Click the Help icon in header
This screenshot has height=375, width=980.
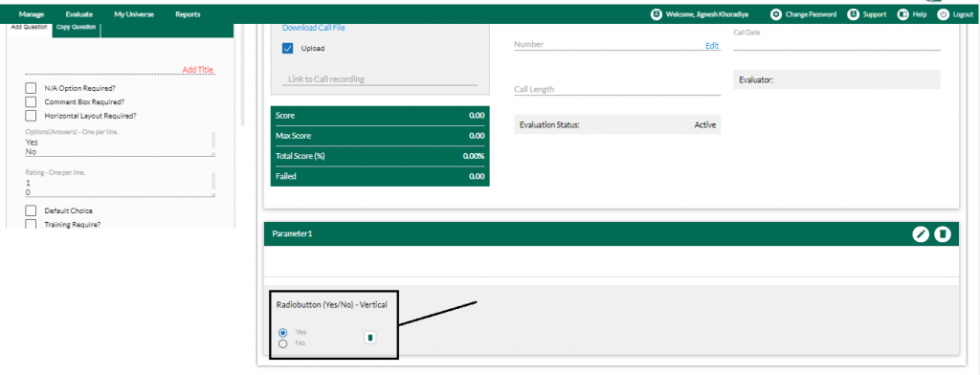(902, 13)
